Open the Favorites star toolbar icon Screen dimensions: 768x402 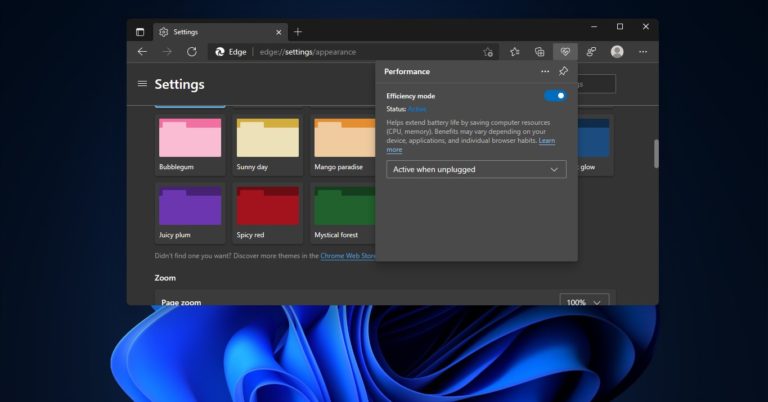(515, 52)
